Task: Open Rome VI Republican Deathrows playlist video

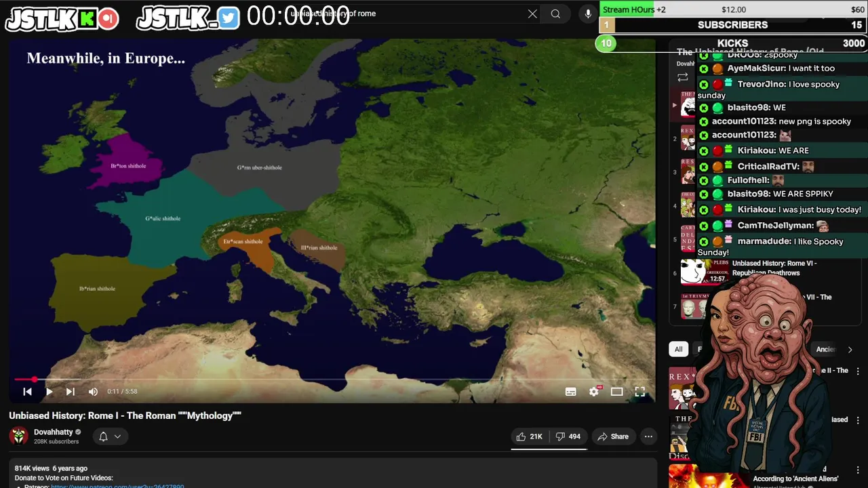Action: (x=774, y=268)
